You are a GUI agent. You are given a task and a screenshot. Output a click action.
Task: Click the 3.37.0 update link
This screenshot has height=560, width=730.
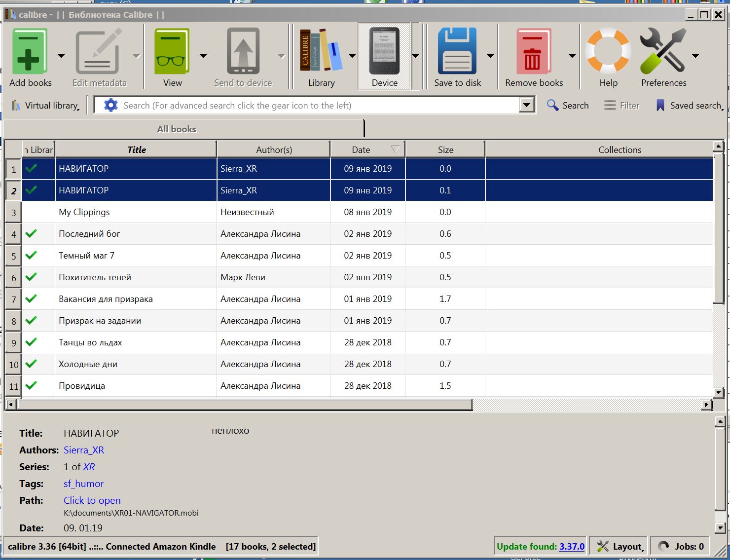[572, 547]
